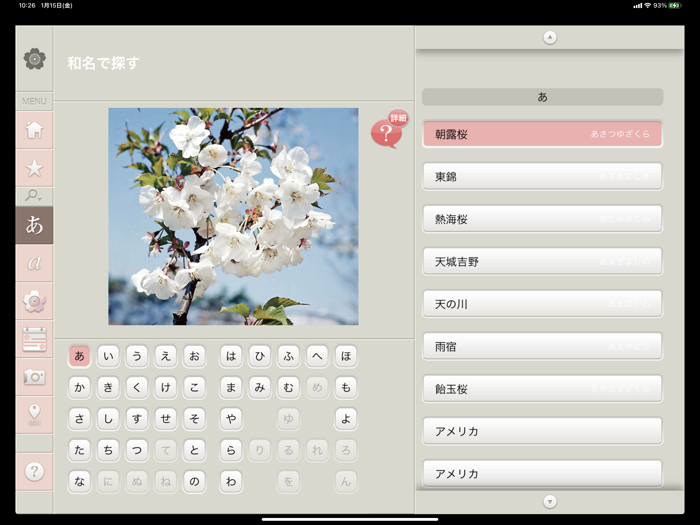The image size is (700, 525).
Task: Select kana key よ
Action: (x=346, y=418)
